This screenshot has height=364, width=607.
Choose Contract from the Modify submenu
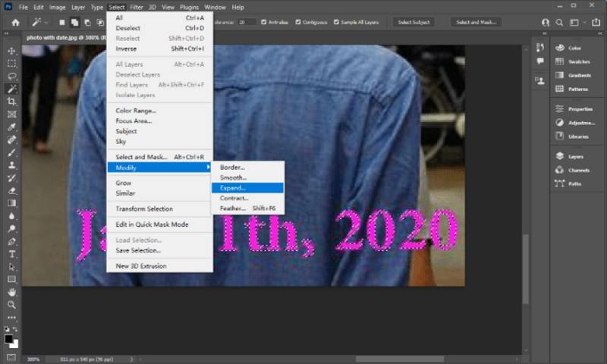(248, 198)
